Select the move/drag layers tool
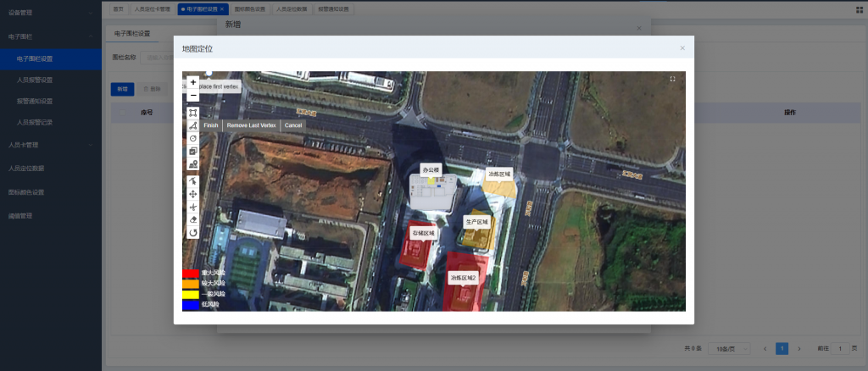 193,194
